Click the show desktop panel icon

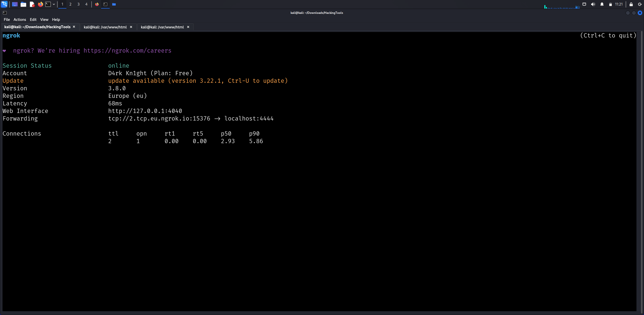tap(15, 4)
